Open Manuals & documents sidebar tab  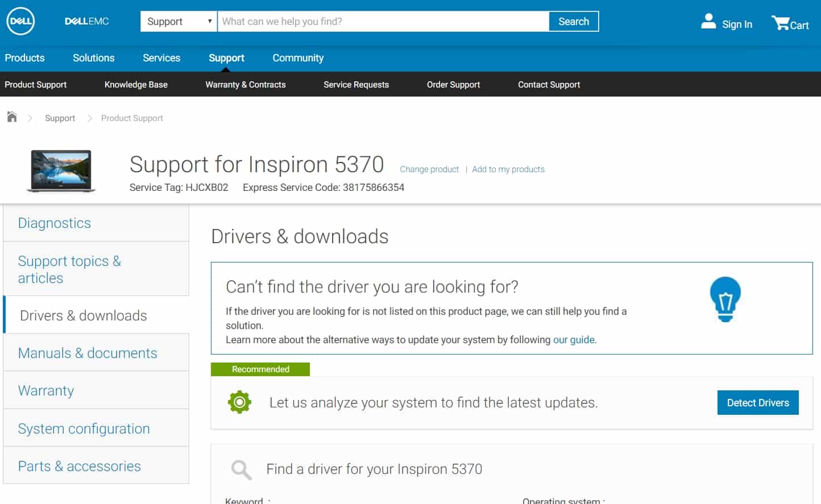click(96, 352)
